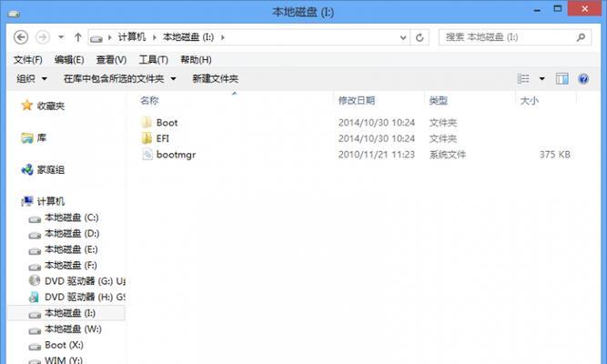Click the bootmgr file name
Image resolution: width=607 pixels, height=364 pixels.
176,155
